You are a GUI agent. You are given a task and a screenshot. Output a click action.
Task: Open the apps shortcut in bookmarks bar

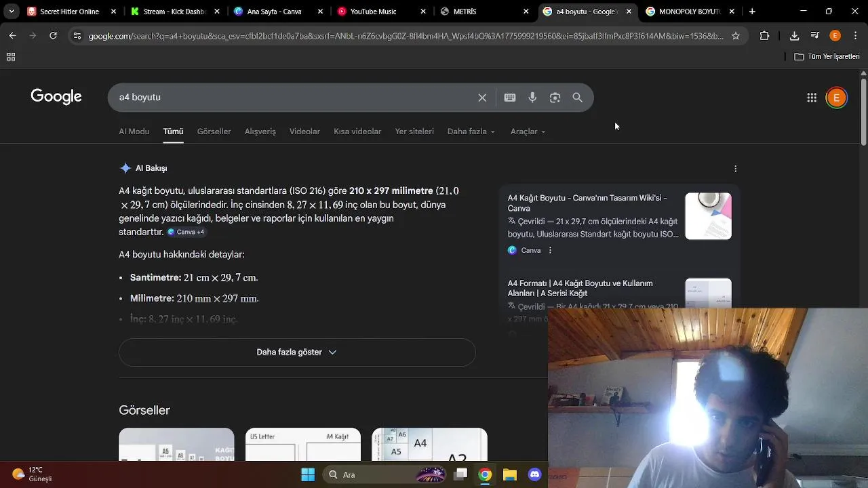11,57
